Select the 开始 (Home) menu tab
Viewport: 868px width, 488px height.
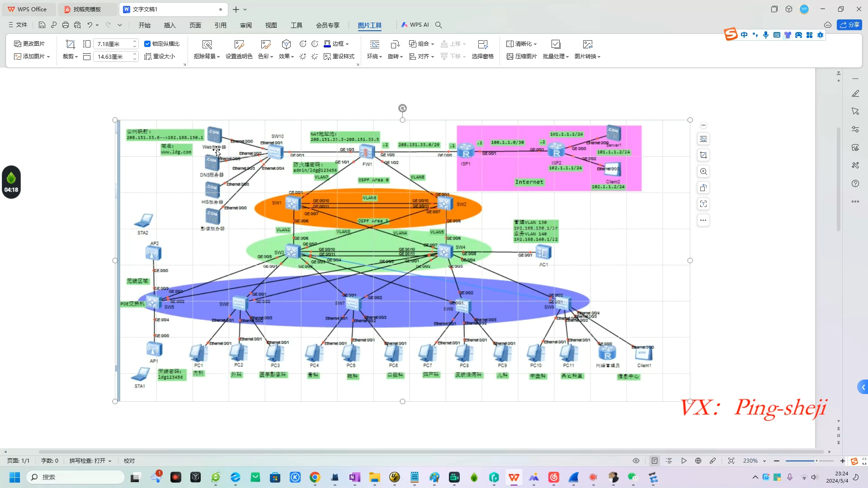(144, 24)
